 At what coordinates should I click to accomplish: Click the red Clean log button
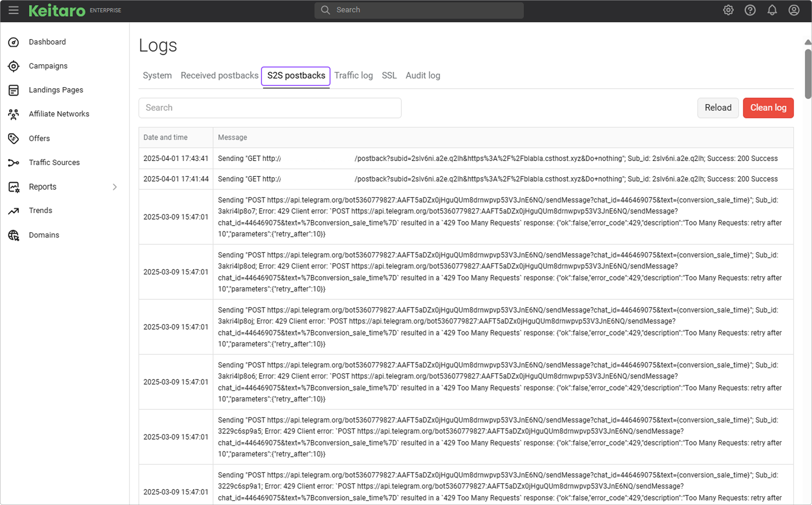pos(768,108)
